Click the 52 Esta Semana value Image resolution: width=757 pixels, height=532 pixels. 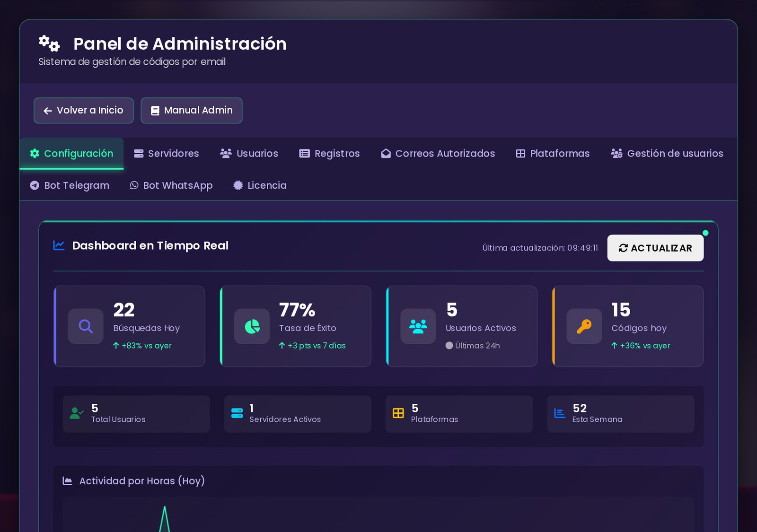pyautogui.click(x=580, y=408)
